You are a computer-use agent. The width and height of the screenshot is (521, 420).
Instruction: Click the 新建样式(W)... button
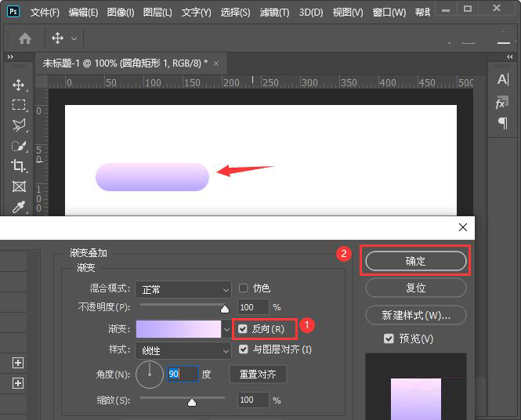(x=416, y=315)
